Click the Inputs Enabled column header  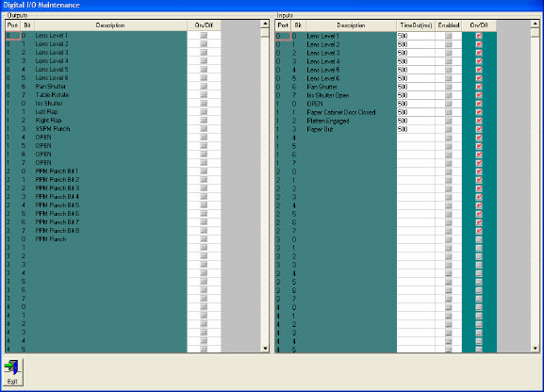(449, 25)
